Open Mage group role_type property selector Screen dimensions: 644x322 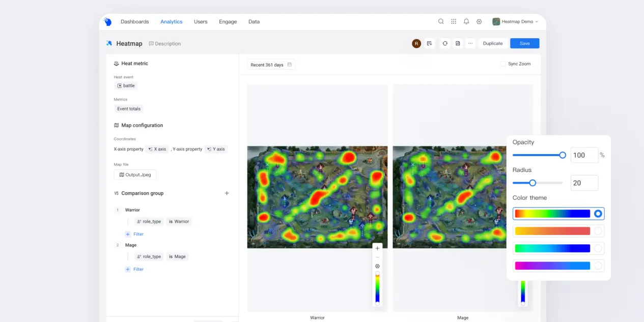click(149, 257)
